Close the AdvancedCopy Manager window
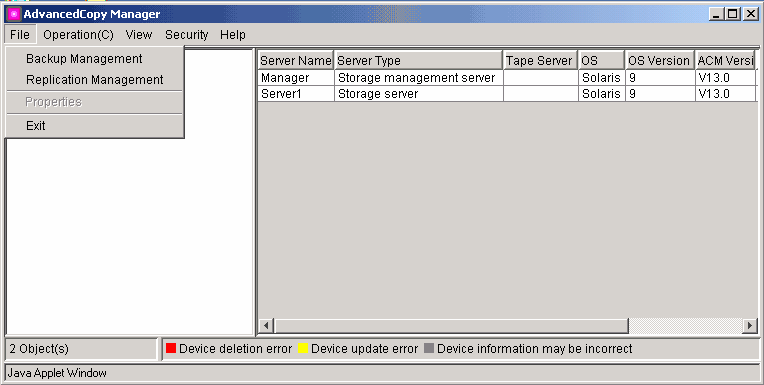The width and height of the screenshot is (764, 385). 751,14
